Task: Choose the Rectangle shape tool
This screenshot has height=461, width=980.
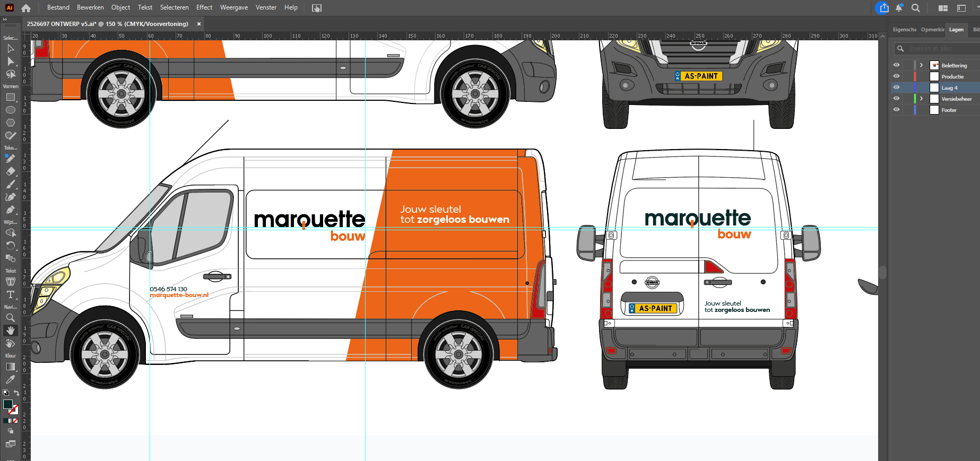Action: click(10, 98)
